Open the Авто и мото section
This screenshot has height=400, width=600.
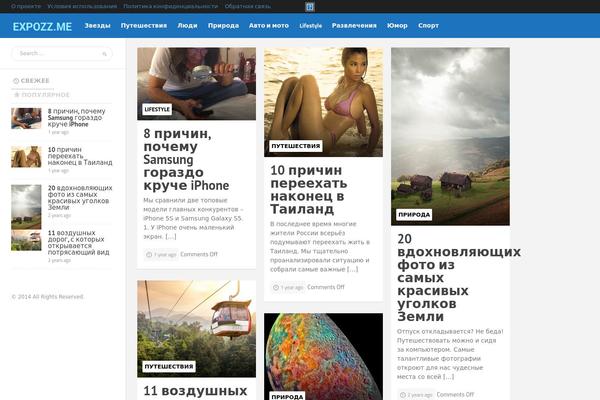coord(269,26)
